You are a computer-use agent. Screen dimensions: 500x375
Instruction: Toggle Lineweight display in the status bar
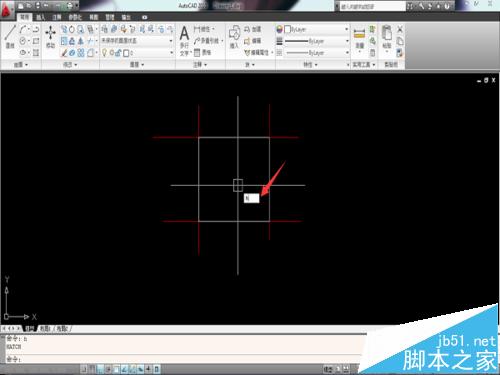pyautogui.click(x=148, y=369)
